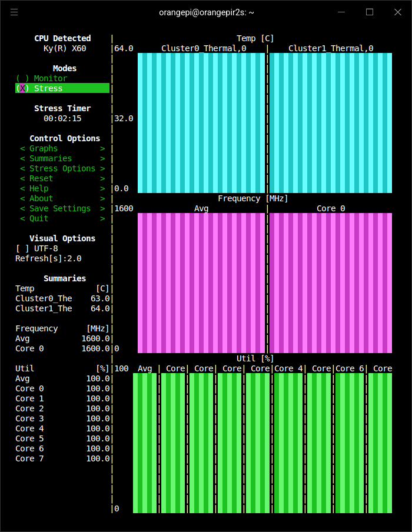412x532 pixels.
Task: Minimize the terminal window
Action: click(x=341, y=12)
